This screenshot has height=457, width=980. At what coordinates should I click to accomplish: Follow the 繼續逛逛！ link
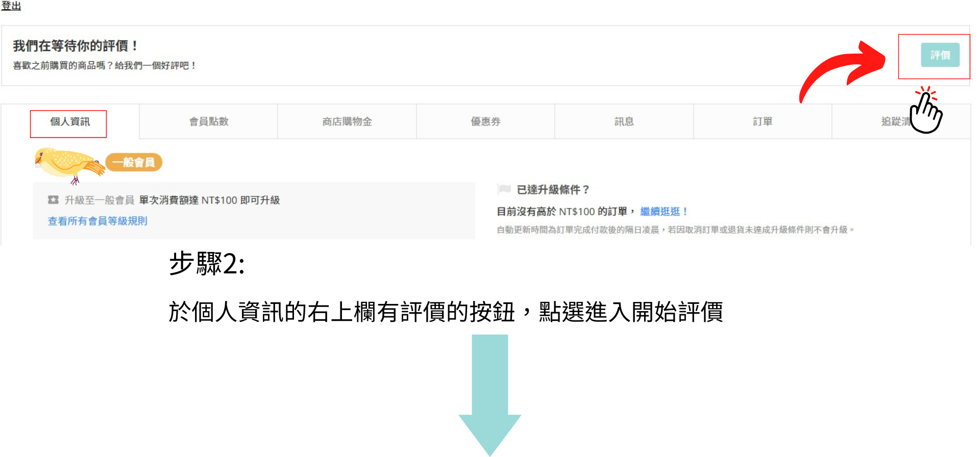click(x=664, y=212)
